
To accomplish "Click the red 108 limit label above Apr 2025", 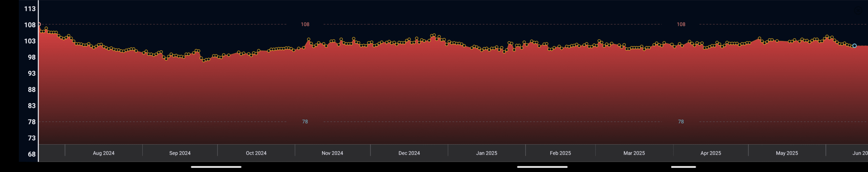I will click(681, 24).
